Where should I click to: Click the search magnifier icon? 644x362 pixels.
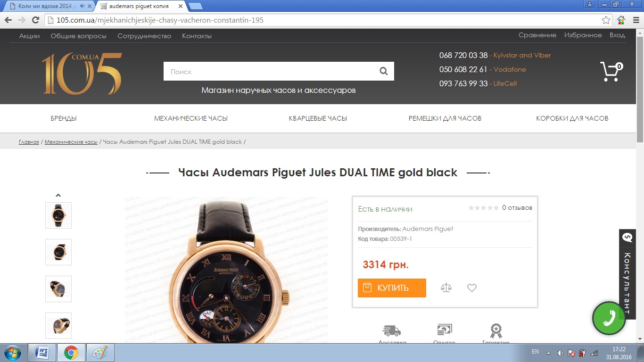pyautogui.click(x=383, y=72)
